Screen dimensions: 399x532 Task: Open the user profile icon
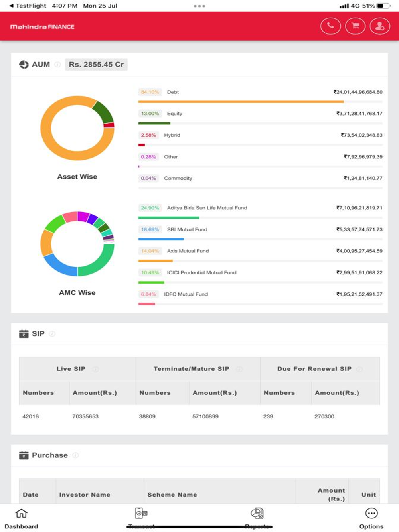click(380, 26)
